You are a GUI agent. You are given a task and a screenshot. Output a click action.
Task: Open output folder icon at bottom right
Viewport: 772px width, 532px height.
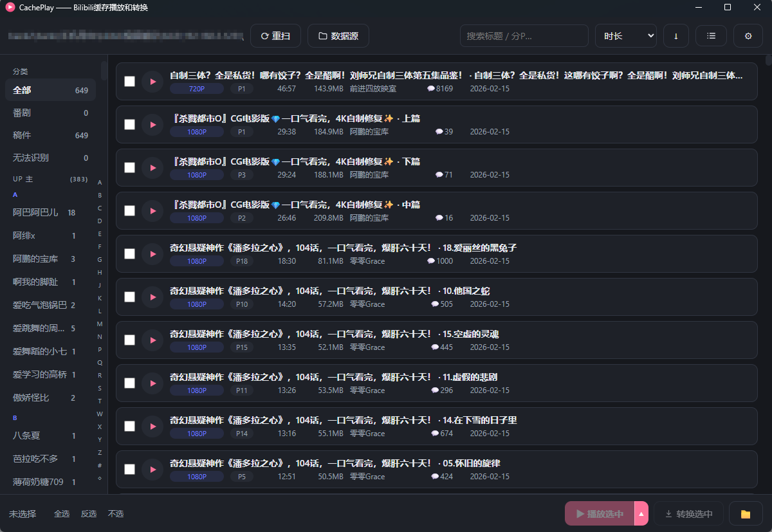coord(746,514)
